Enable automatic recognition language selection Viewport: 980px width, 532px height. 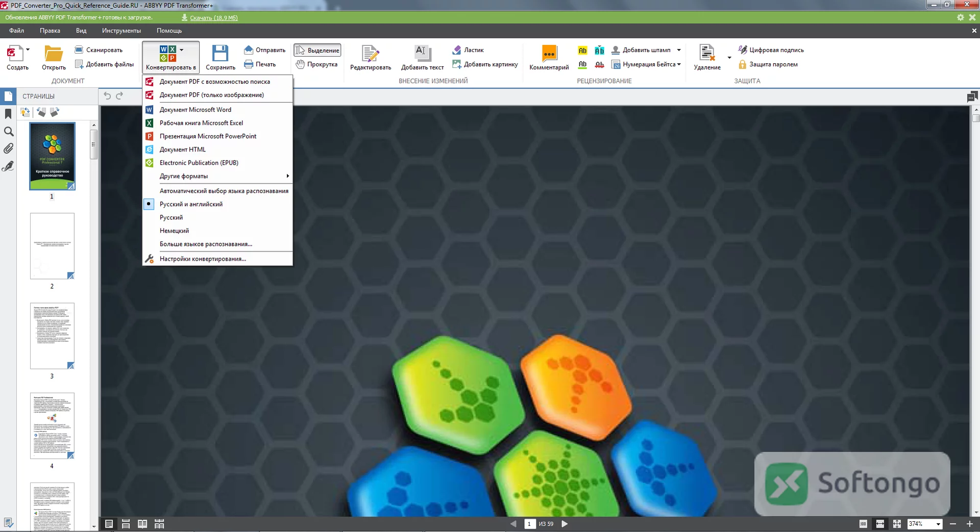coord(218,191)
